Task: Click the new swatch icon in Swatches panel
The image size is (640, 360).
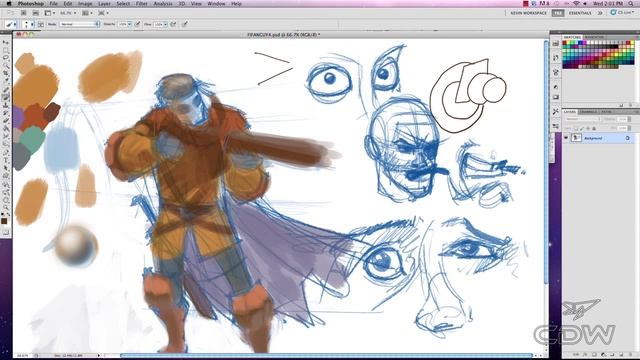Action: click(622, 105)
